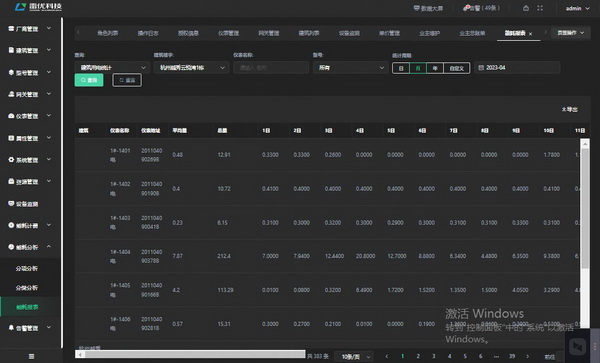600x363 pixels.
Task: Click the 2023-04 date picker field
Action: coord(517,68)
